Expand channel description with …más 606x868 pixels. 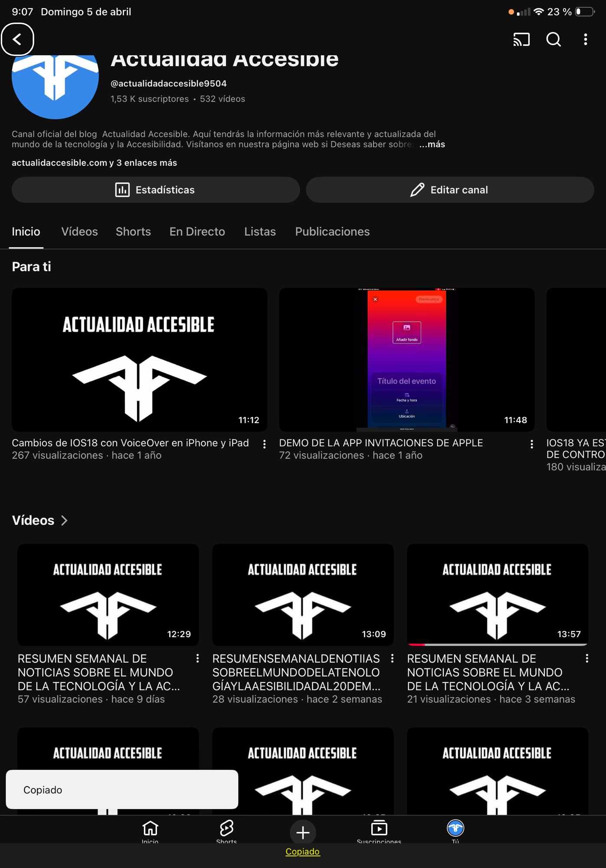432,145
